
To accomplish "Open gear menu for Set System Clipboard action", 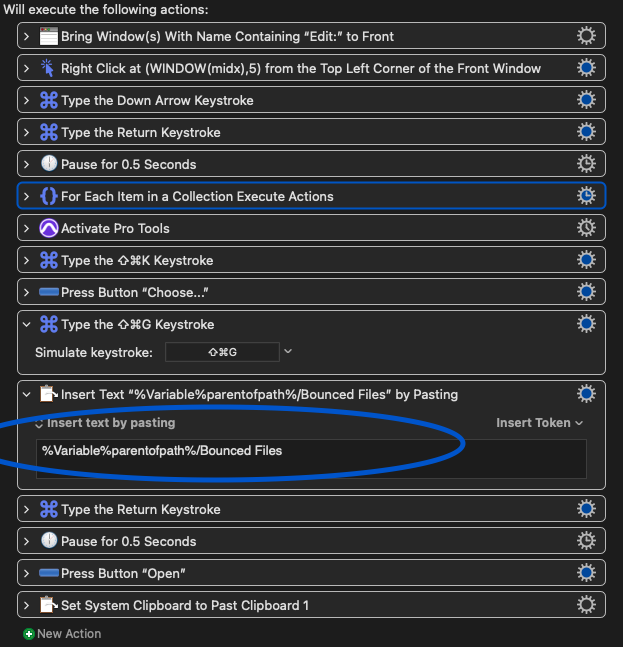I will pos(587,605).
